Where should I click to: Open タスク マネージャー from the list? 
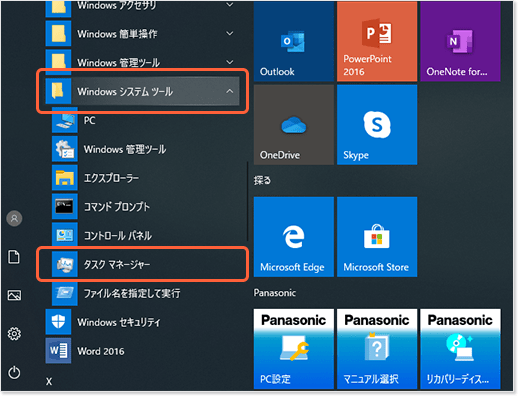click(142, 264)
